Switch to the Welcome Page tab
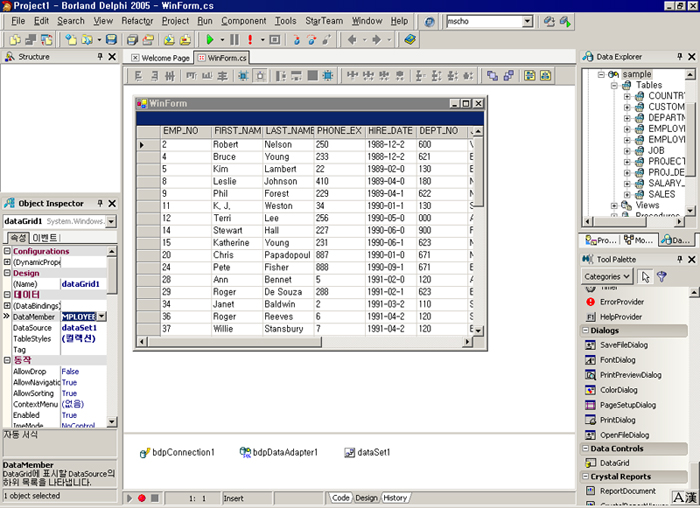Screen dimensions: 700x508 (x=165, y=58)
